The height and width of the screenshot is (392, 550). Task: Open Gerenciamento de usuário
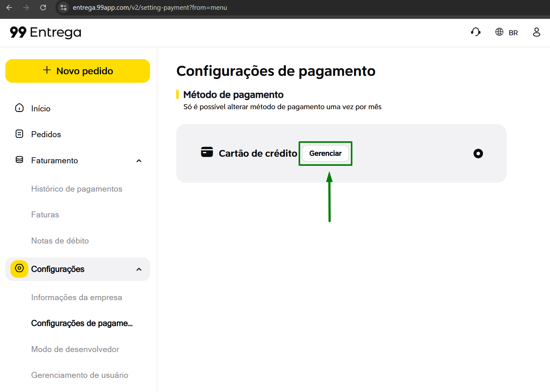click(x=80, y=375)
